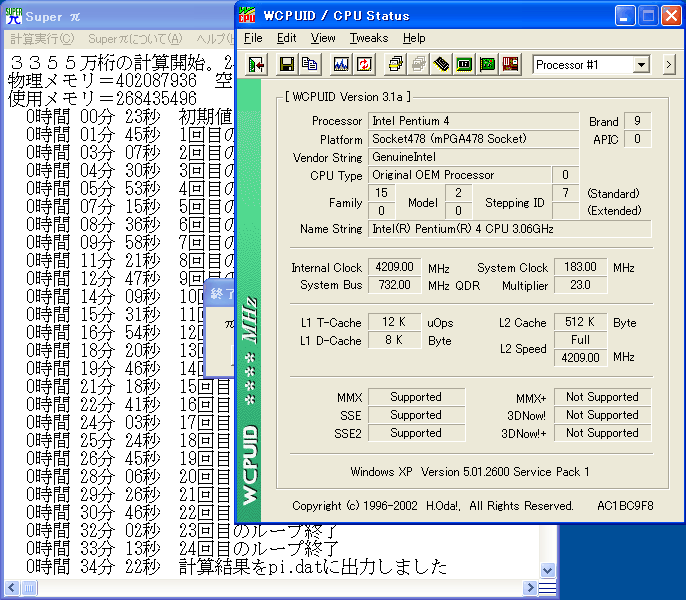Click the greyed-out stacked windows icon
686x600 pixels.
pyautogui.click(x=418, y=65)
